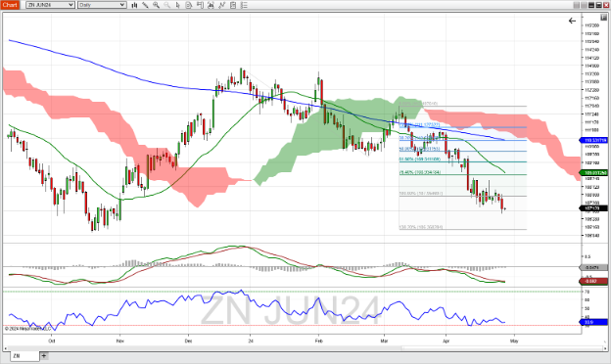The height and width of the screenshot is (364, 611).
Task: Click the red MACD value marker
Action: pos(593,281)
